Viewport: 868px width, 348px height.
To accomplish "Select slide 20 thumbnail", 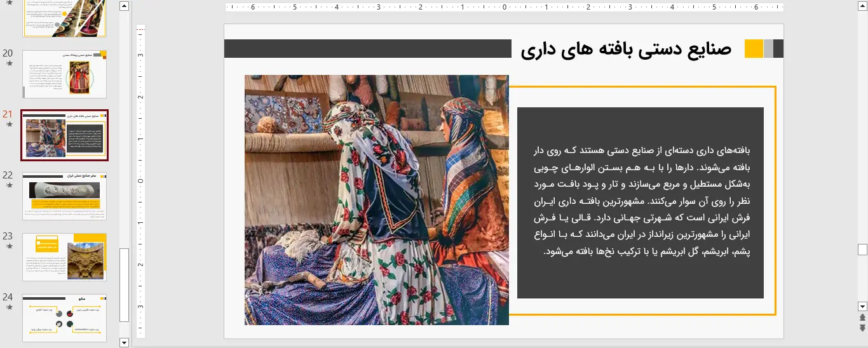I will coord(64,74).
